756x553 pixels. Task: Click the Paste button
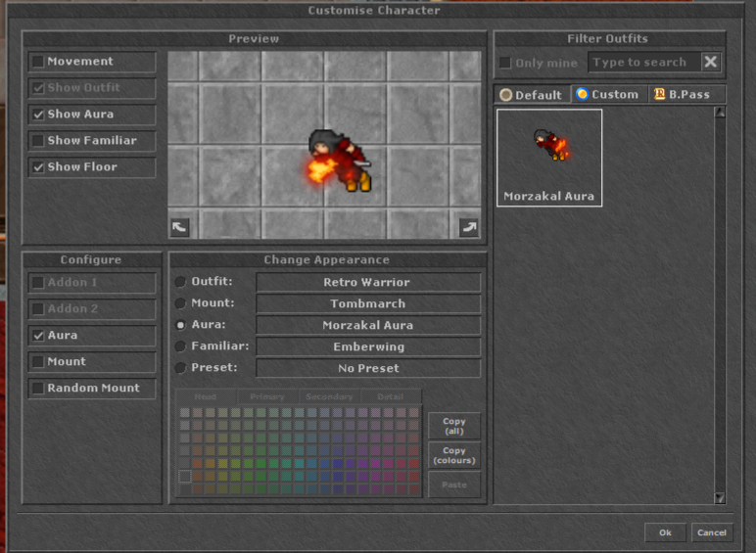point(454,484)
